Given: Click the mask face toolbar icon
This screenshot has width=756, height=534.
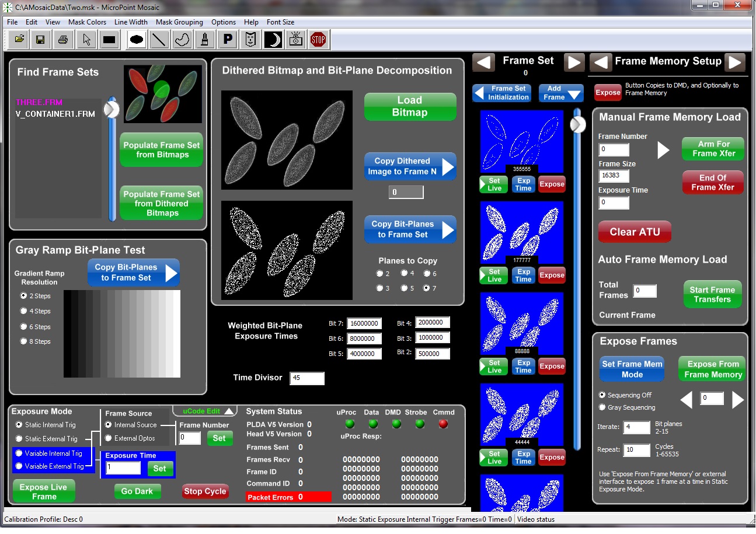Looking at the screenshot, I should tap(250, 40).
